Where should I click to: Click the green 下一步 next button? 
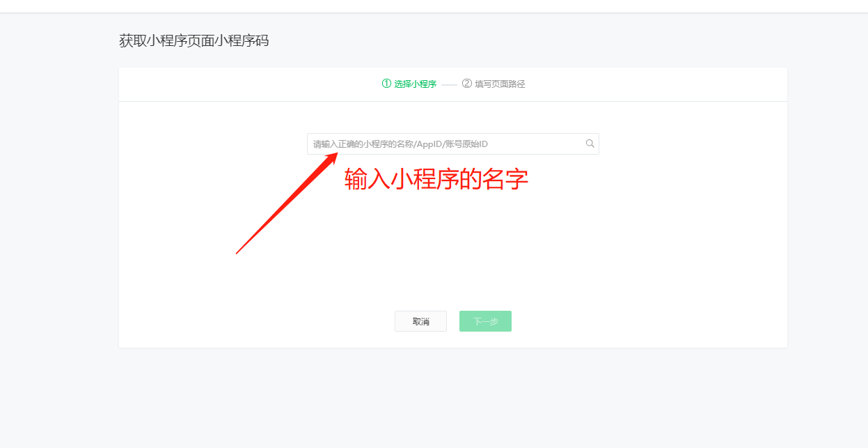(x=485, y=321)
